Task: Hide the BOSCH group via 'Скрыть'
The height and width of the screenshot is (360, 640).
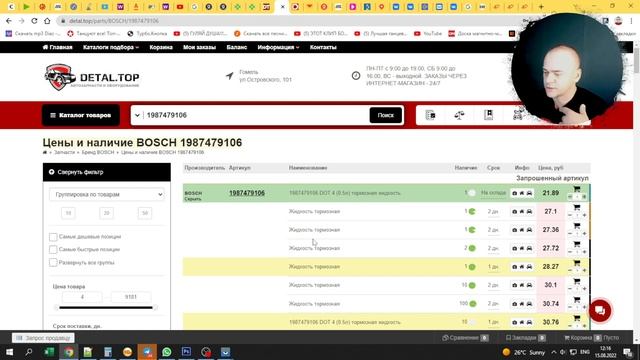Action: (193, 199)
